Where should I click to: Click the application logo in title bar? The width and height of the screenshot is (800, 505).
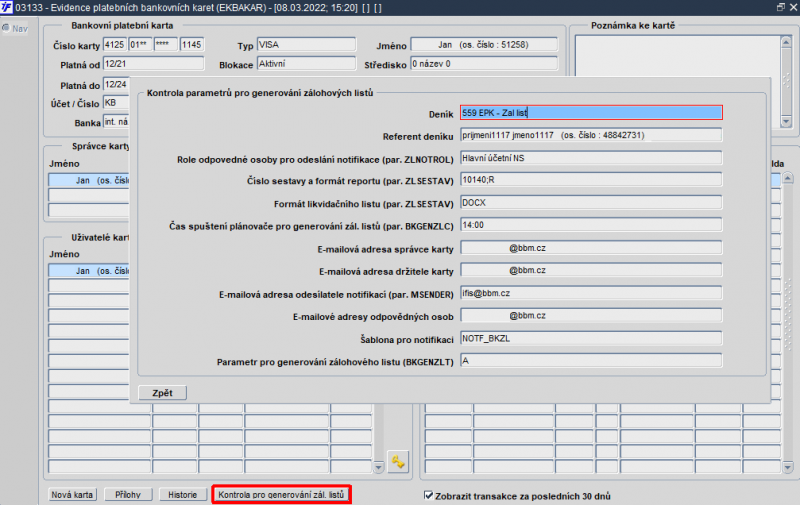click(x=6, y=7)
